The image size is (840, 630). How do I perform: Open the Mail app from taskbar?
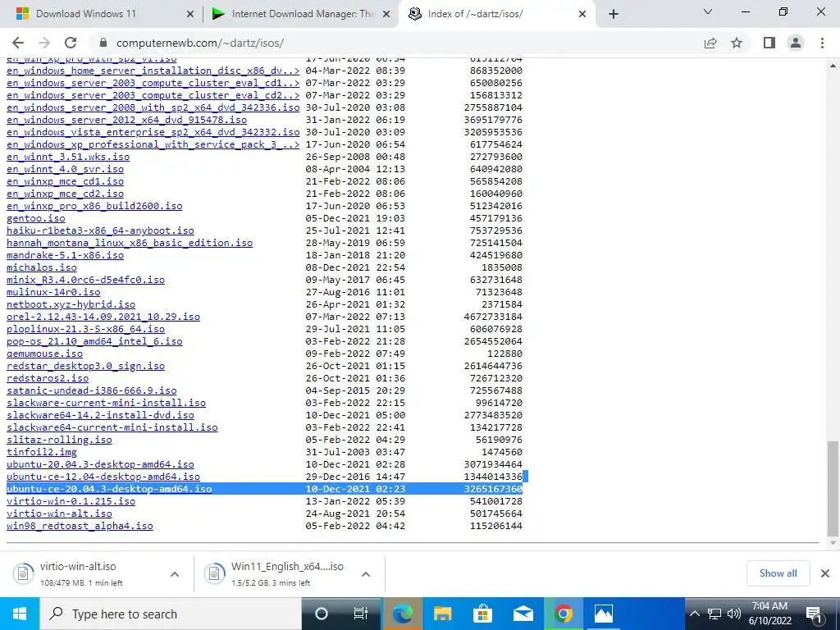coord(523,614)
